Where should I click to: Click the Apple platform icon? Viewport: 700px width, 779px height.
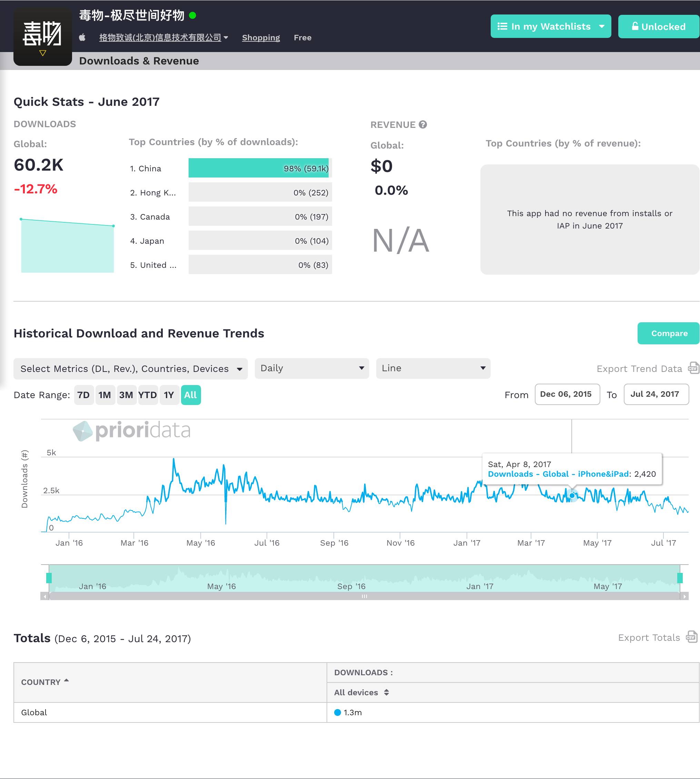82,37
